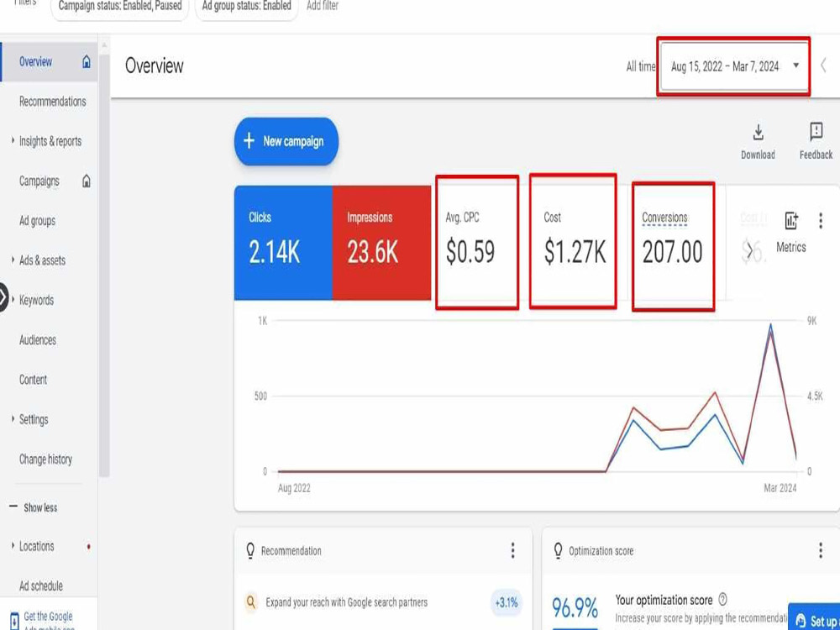Viewport: 840px width, 630px height.
Task: Open the Recommendation card three-dot menu
Action: (x=512, y=550)
